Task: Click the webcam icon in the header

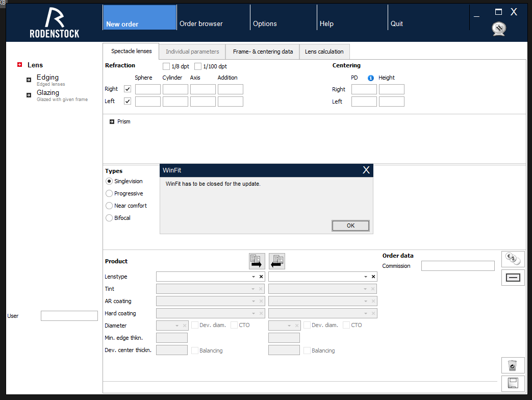Action: [x=499, y=29]
